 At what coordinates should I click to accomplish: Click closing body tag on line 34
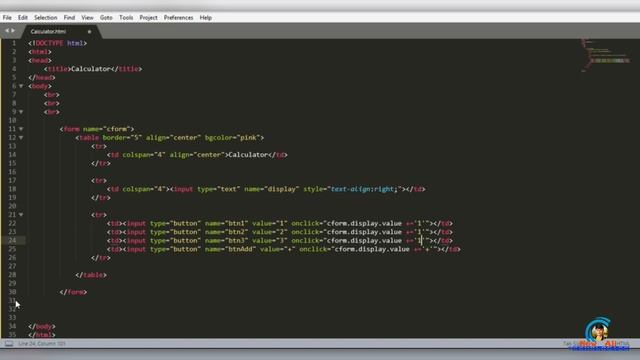pos(42,327)
